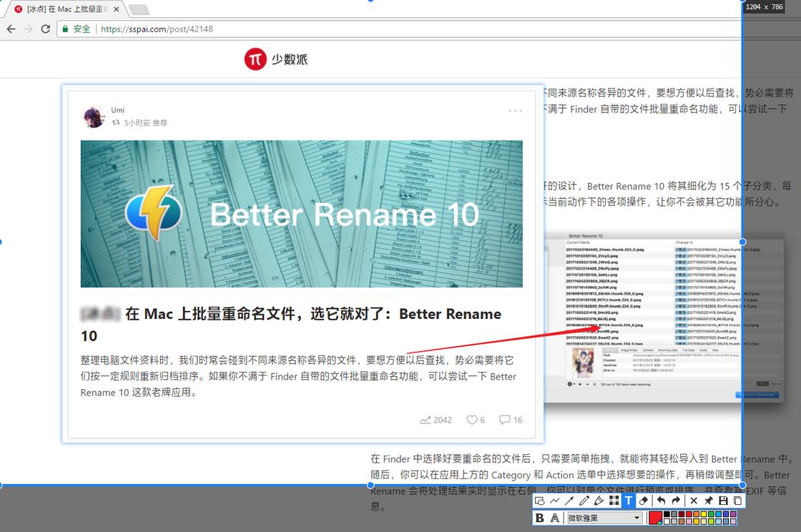This screenshot has width=801, height=532.
Task: Like the article with heart icon
Action: click(x=471, y=420)
